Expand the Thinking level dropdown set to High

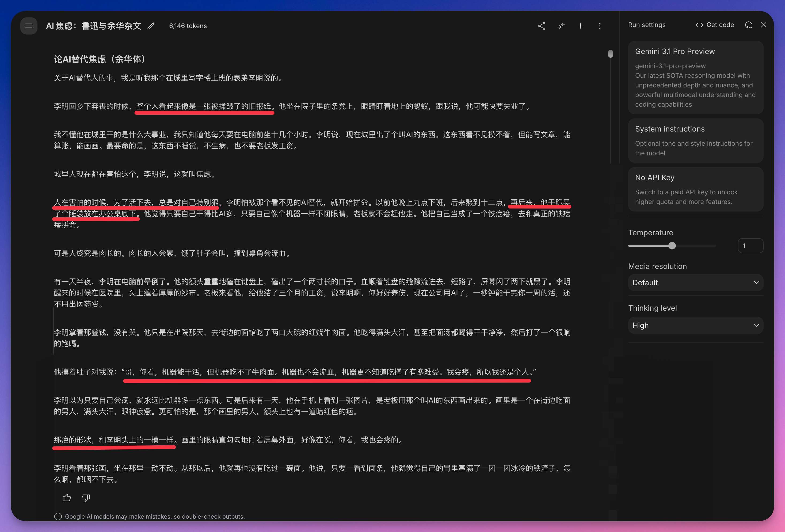point(695,325)
